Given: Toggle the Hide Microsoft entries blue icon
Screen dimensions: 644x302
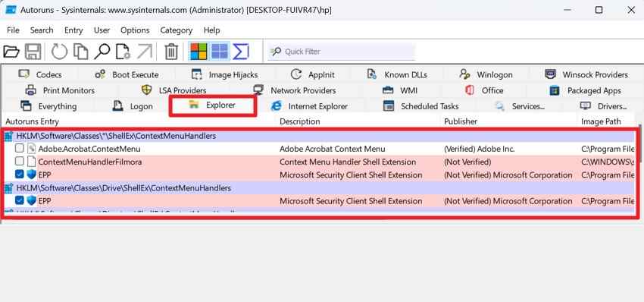Looking at the screenshot, I should [219, 52].
